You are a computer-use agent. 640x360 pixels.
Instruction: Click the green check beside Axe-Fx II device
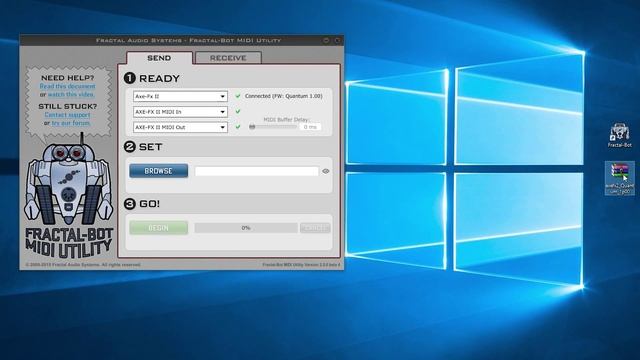tap(238, 96)
